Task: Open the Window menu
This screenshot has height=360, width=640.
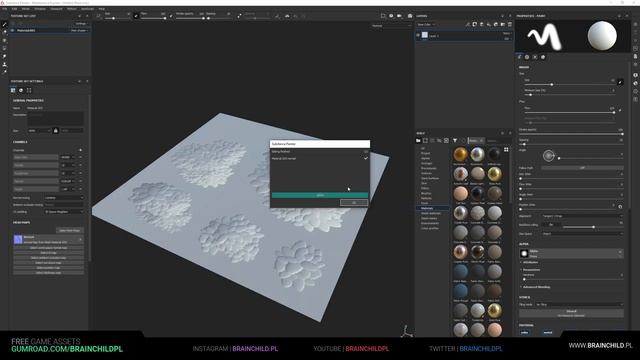Action: click(x=40, y=9)
